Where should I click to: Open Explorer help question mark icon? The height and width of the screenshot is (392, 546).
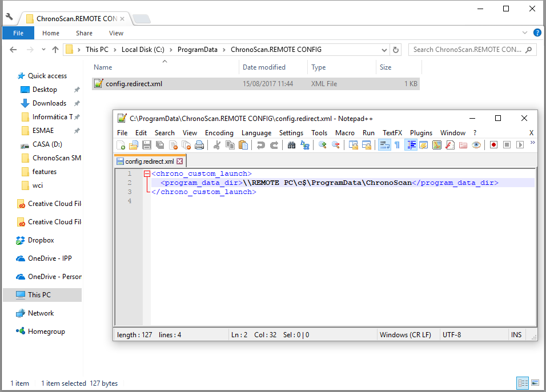coord(537,33)
